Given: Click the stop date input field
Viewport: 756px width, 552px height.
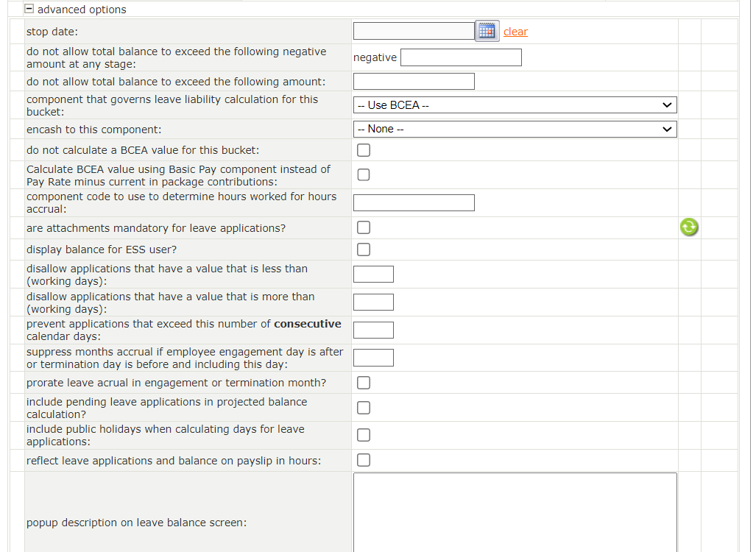Looking at the screenshot, I should coord(414,31).
